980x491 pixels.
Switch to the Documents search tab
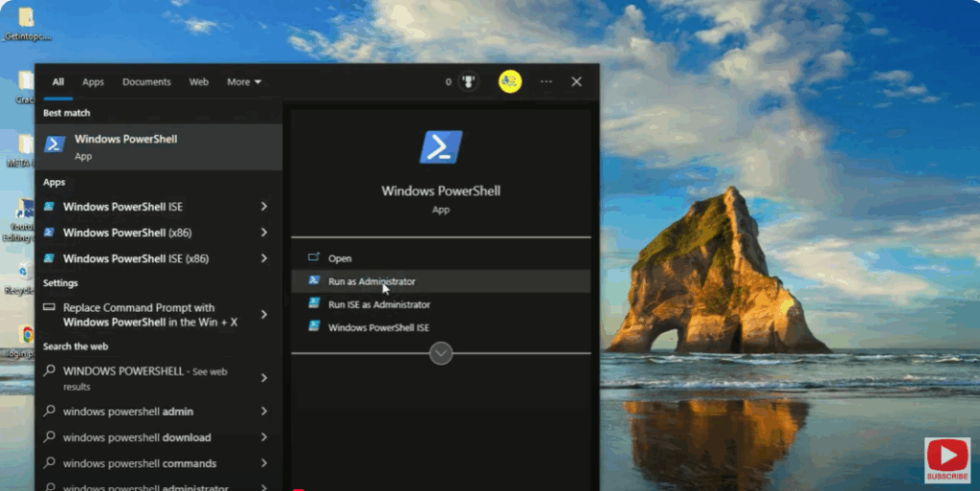pyautogui.click(x=146, y=82)
